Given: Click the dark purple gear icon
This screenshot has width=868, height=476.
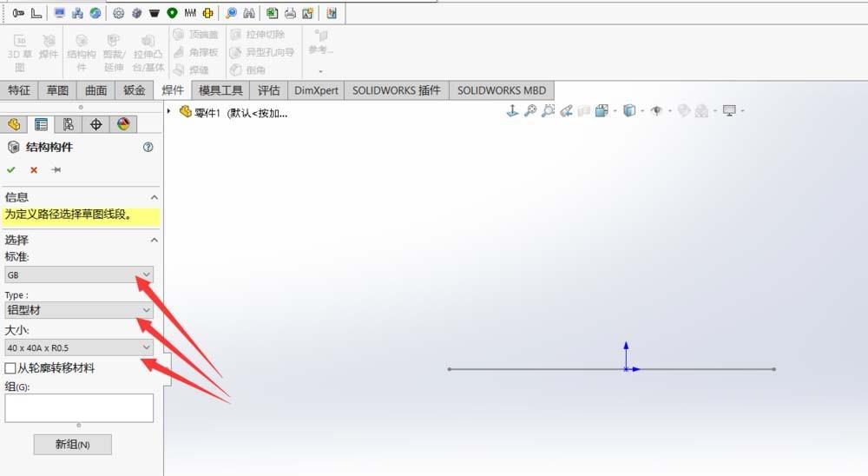Looking at the screenshot, I should pos(136,13).
